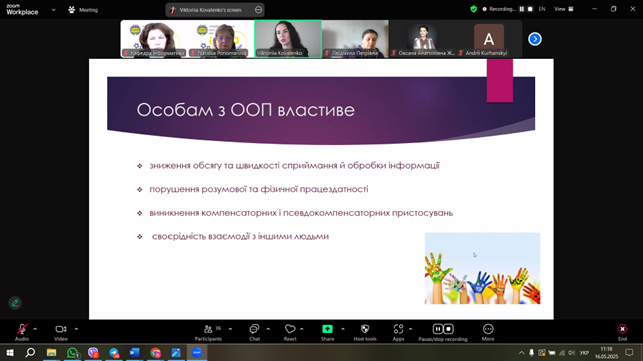Toggle the Video camera button
This screenshot has height=361, width=643.
coord(61,332)
